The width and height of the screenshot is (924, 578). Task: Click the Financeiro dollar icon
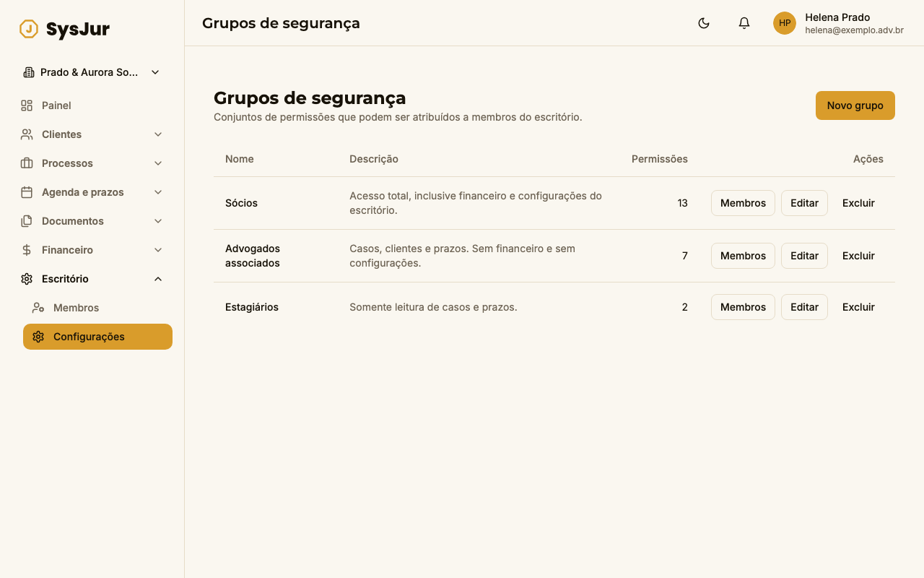(27, 250)
